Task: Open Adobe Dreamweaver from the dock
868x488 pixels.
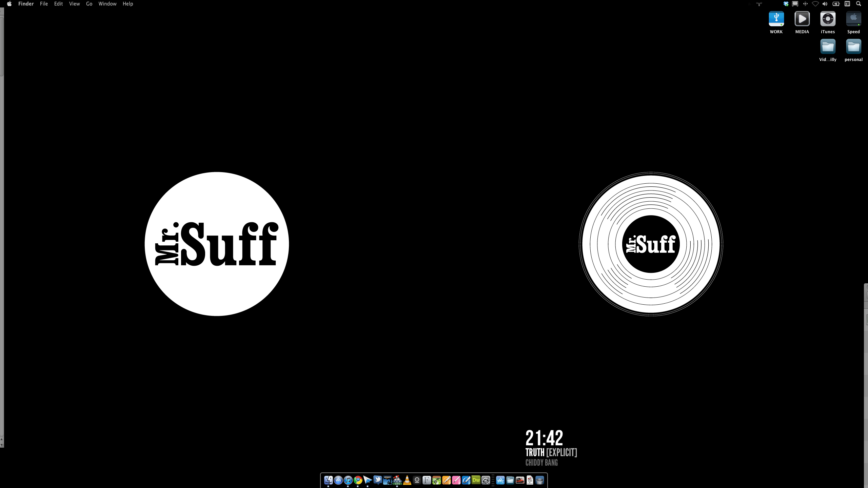Action: click(x=476, y=480)
